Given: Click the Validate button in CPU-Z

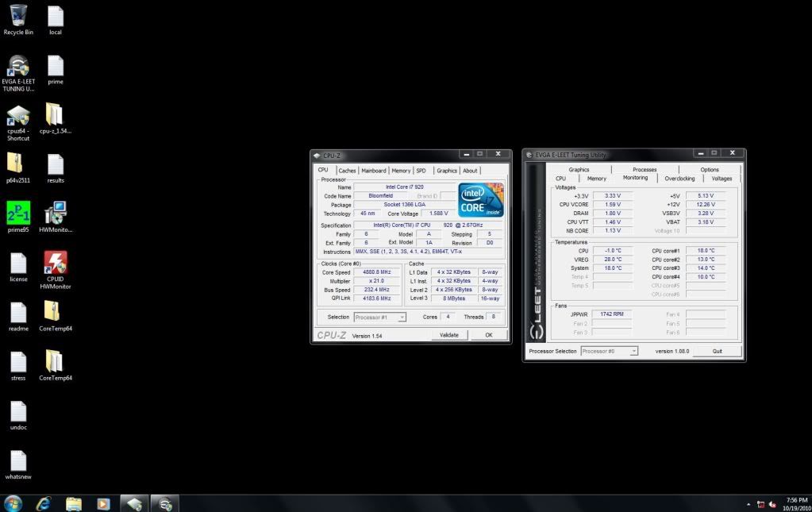Looking at the screenshot, I should 449,335.
